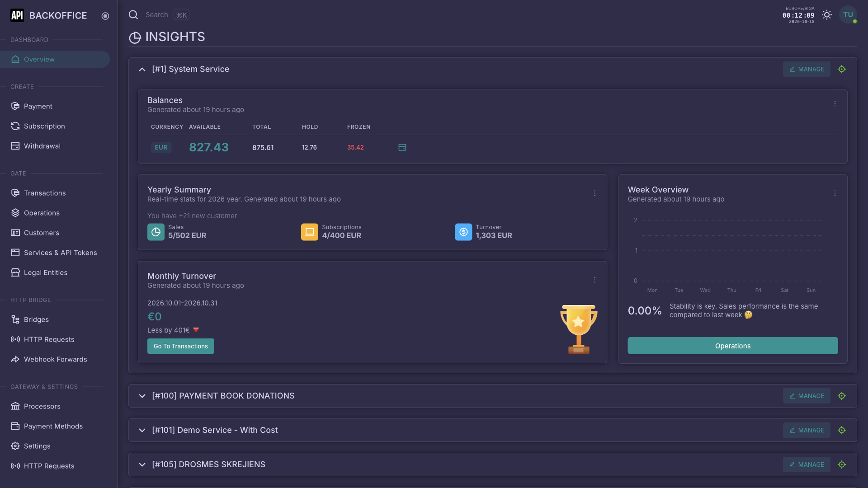Click target icon for PAYMENT BOOK DONATIONS

point(842,396)
